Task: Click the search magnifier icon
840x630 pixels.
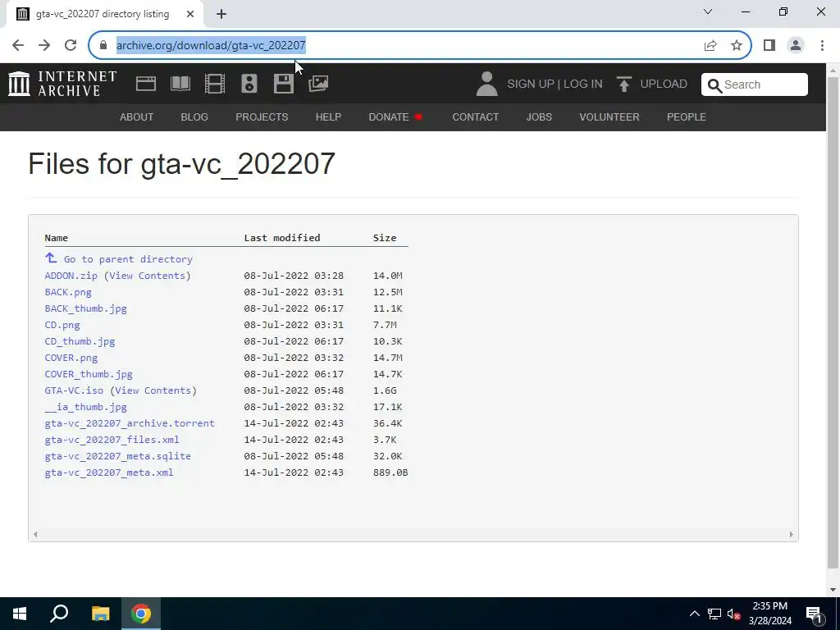Action: coord(714,85)
